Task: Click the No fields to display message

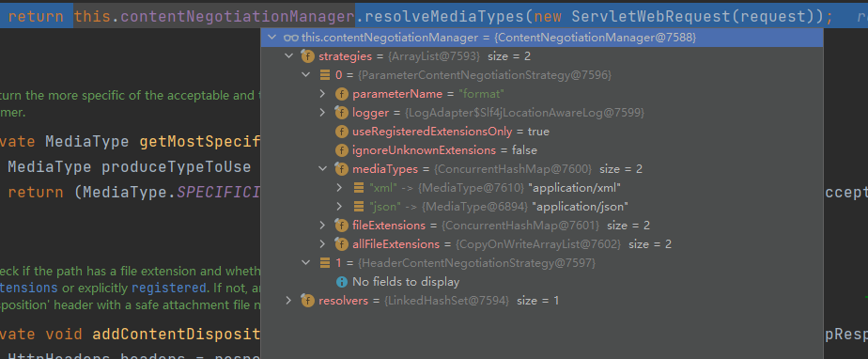Action: (406, 282)
